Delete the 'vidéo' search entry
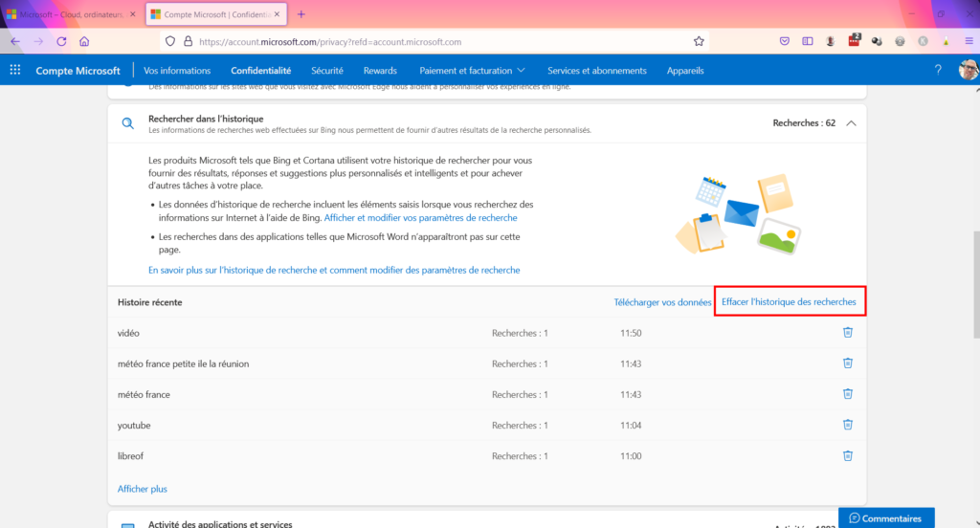 pyautogui.click(x=848, y=333)
